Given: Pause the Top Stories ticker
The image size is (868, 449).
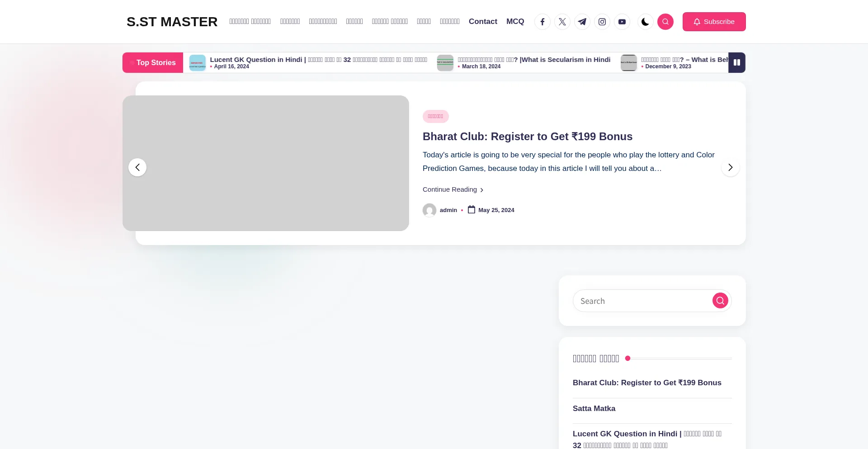Looking at the screenshot, I should 737,62.
